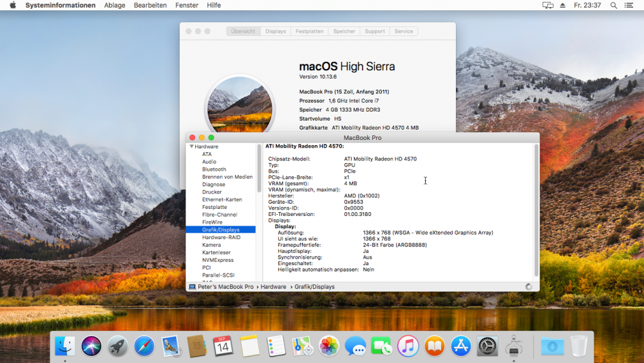Image resolution: width=644 pixels, height=363 pixels.
Task: Open Notification Center list icon
Action: 629,5
